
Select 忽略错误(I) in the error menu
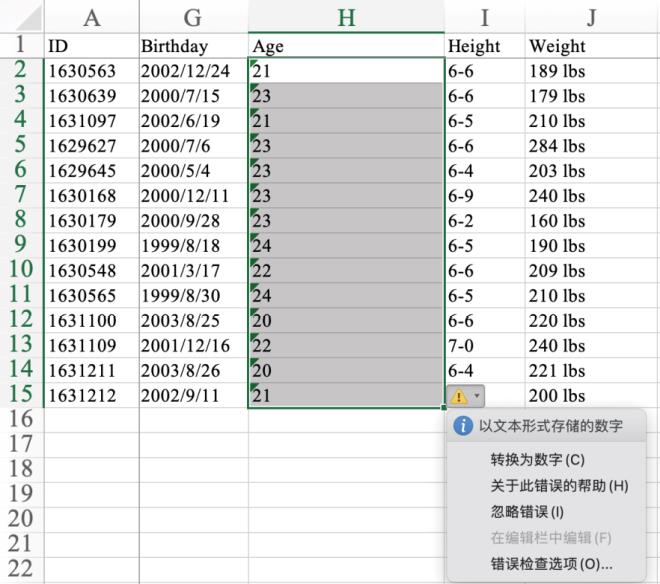527,512
